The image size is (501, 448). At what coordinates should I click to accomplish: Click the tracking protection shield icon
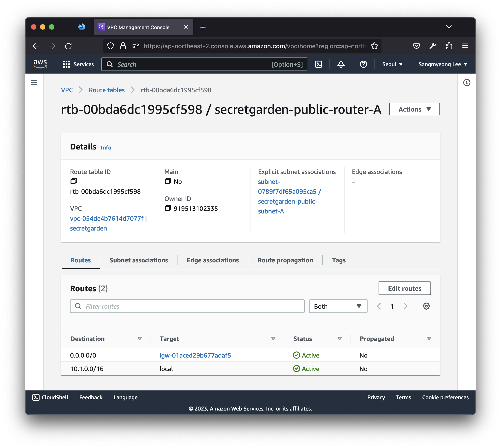pos(110,46)
